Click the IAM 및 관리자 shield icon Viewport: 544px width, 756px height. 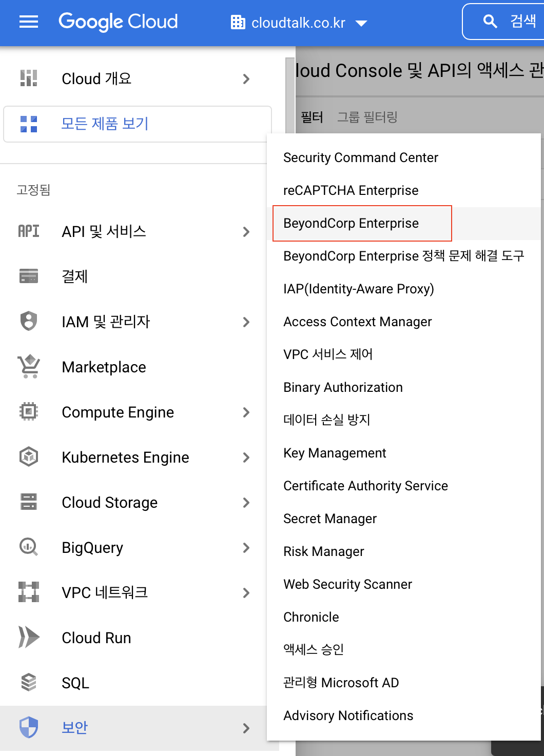(29, 321)
